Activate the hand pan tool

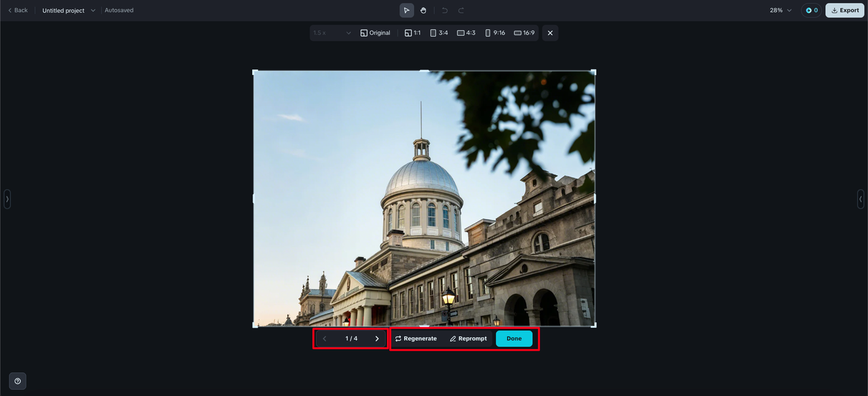423,10
